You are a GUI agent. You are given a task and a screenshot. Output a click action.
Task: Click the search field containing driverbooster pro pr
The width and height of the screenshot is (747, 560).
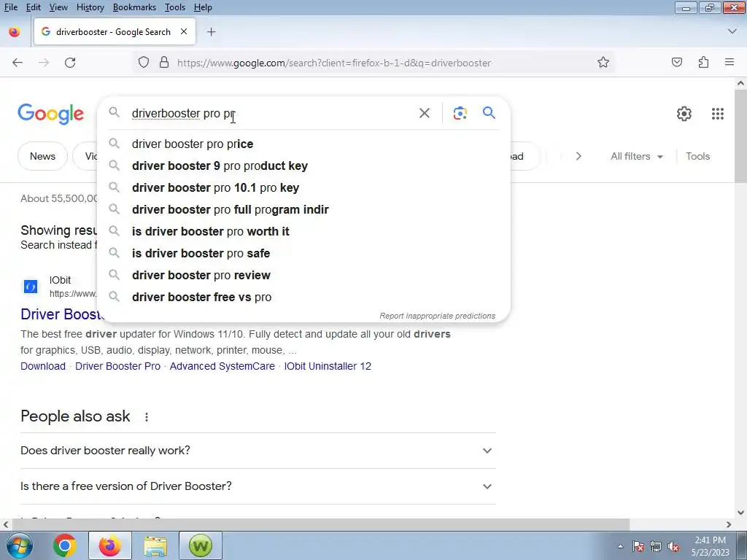[271, 113]
